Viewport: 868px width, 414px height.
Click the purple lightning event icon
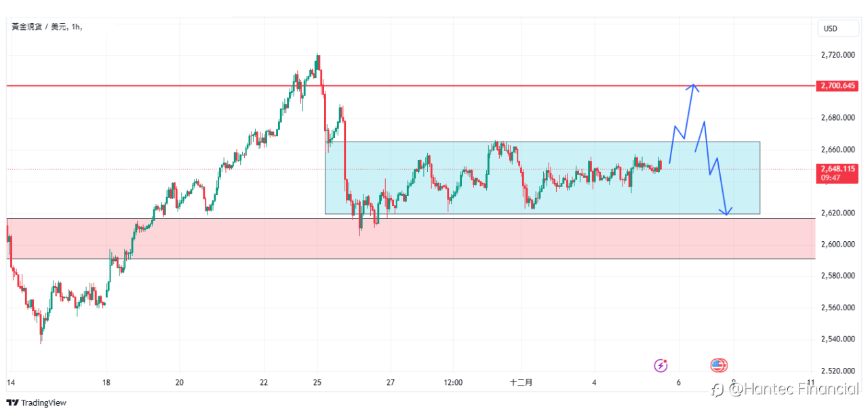(660, 366)
